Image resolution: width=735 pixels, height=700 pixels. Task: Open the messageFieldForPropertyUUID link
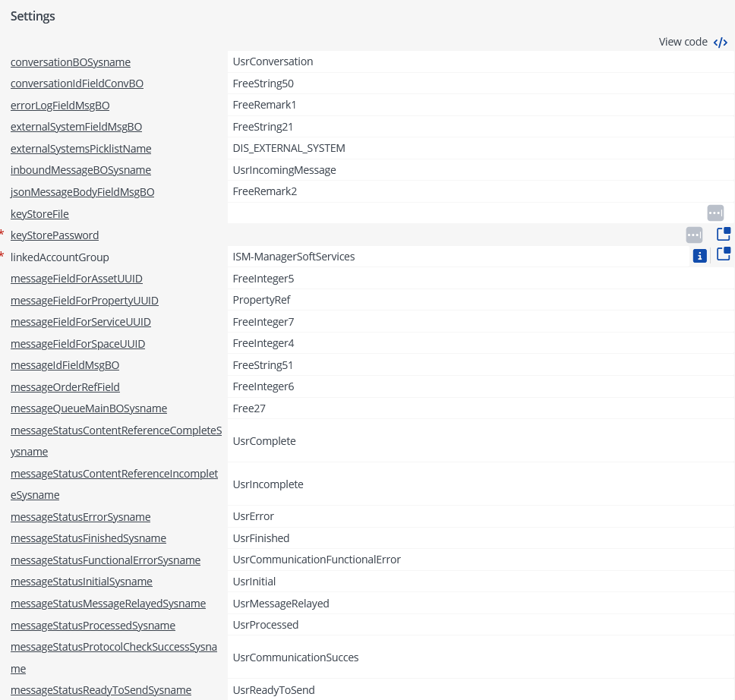point(84,301)
